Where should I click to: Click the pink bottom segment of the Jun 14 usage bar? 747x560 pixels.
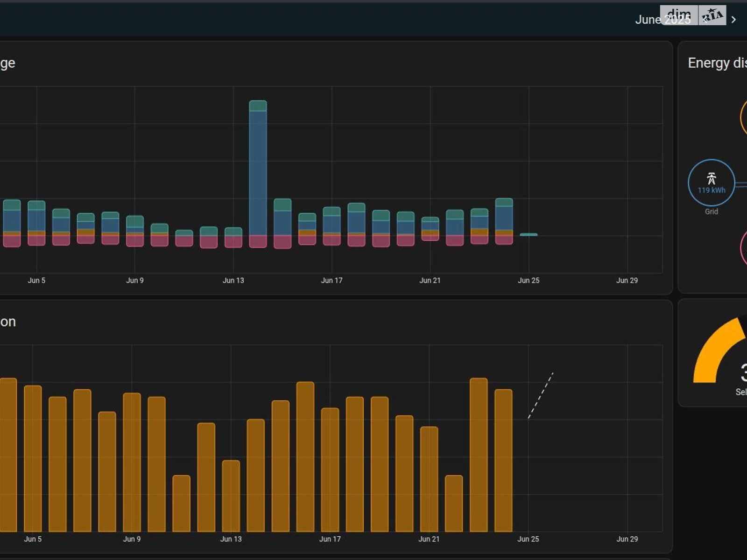click(258, 241)
